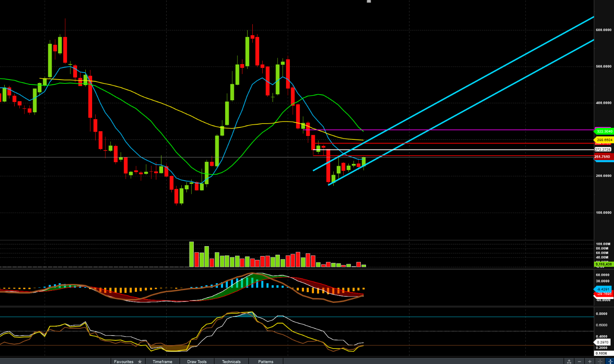Open the Timeframe menu
The width and height of the screenshot is (614, 364).
pos(162,361)
